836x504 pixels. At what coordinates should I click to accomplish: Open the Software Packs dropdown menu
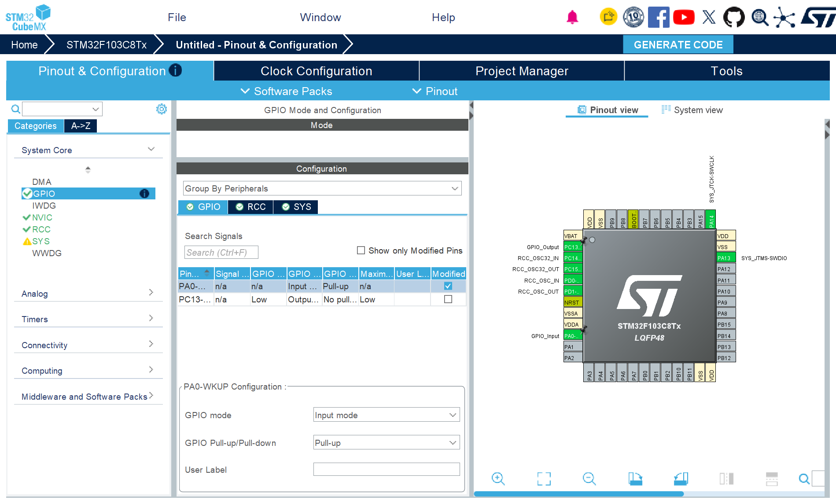pyautogui.click(x=287, y=91)
